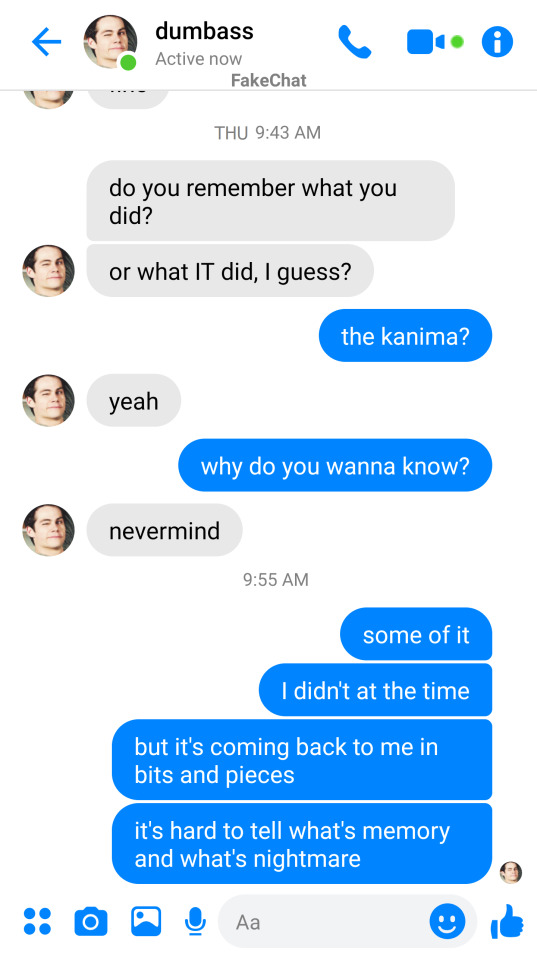Open the photo gallery icon
The width and height of the screenshot is (537, 960).
point(146,921)
